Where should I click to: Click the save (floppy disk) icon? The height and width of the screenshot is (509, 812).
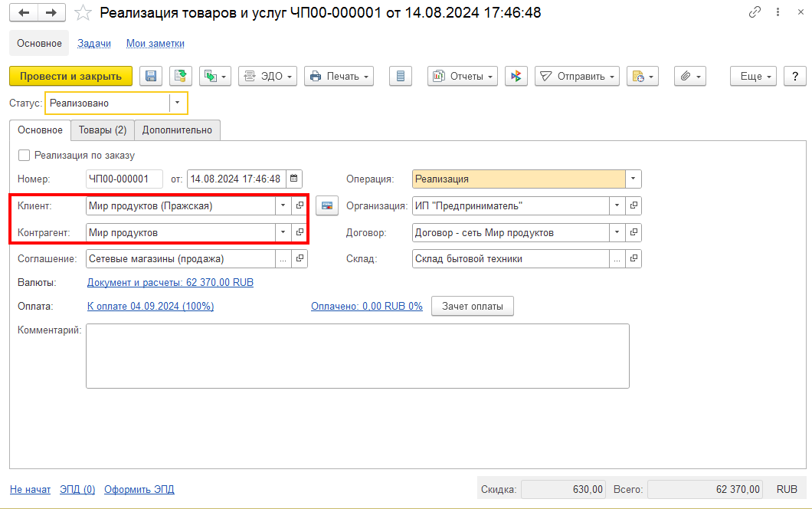pyautogui.click(x=151, y=76)
